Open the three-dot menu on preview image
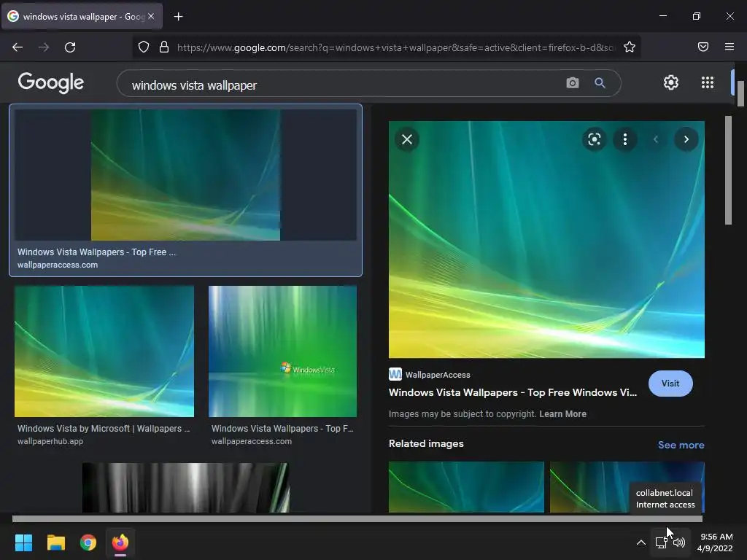This screenshot has width=747, height=560. point(625,139)
